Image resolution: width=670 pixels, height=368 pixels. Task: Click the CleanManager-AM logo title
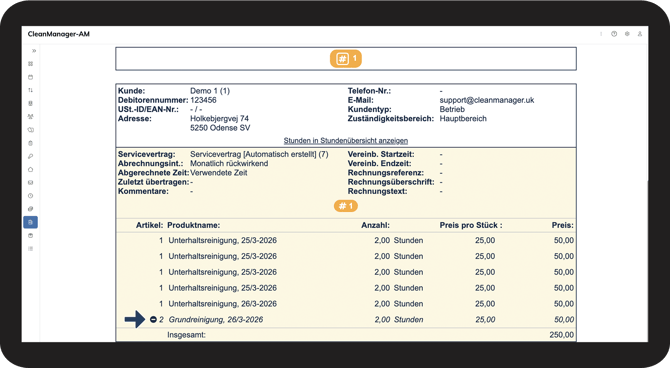(x=59, y=34)
